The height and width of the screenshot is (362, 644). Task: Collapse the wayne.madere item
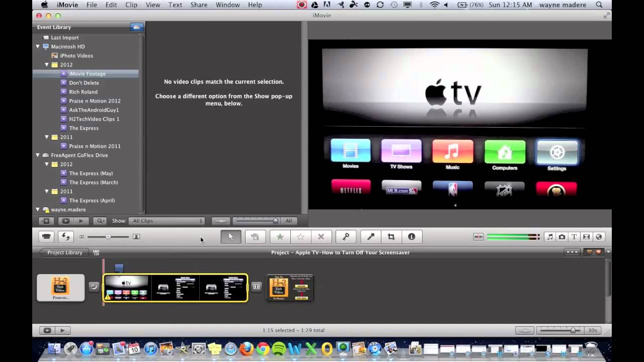click(38, 209)
